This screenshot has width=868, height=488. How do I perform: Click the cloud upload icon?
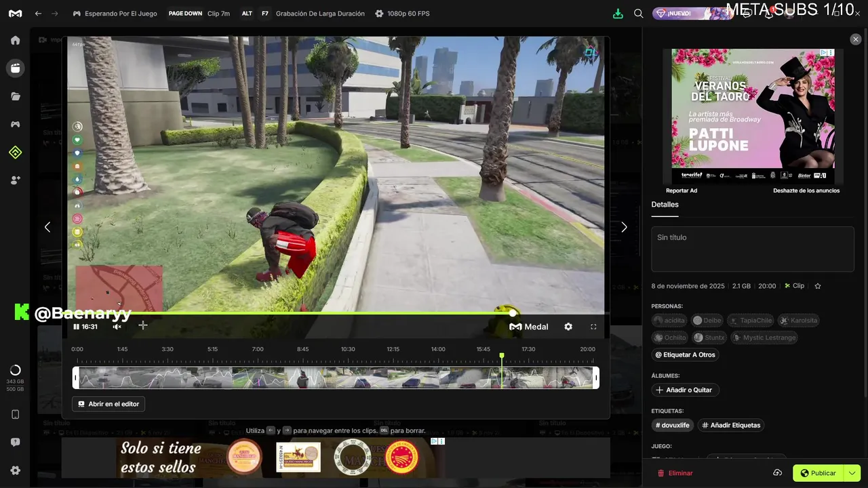(x=778, y=473)
